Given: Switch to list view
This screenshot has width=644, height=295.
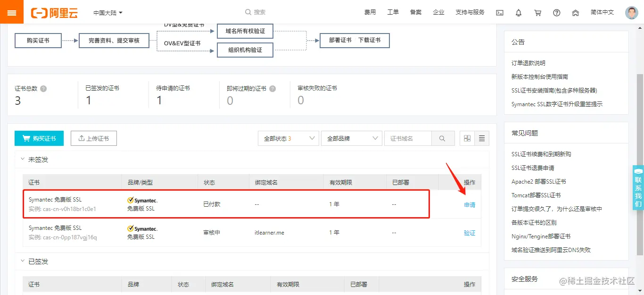Looking at the screenshot, I should pyautogui.click(x=482, y=138).
